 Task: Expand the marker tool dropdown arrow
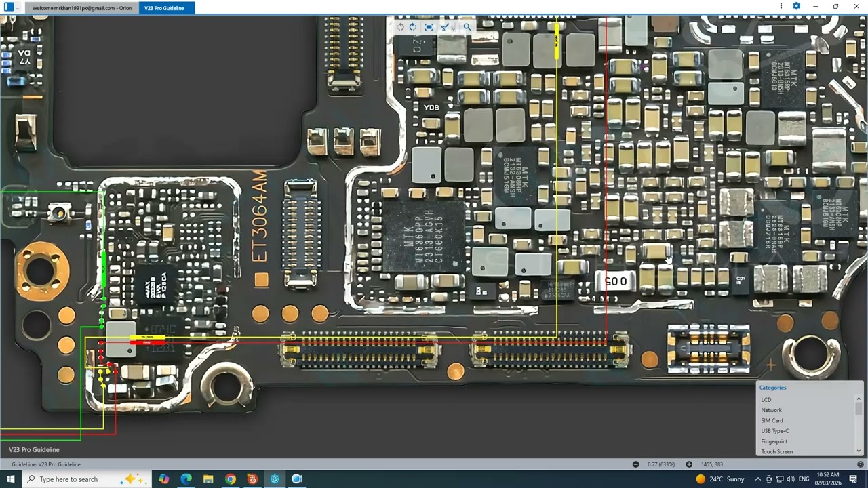452,27
